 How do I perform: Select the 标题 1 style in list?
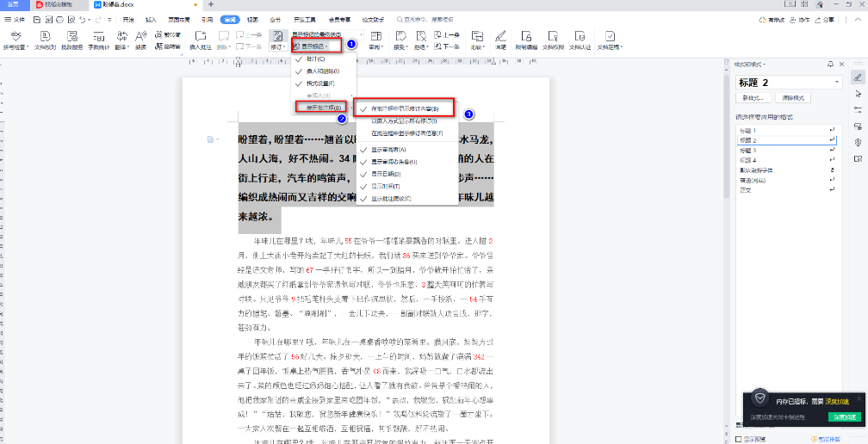click(x=786, y=131)
